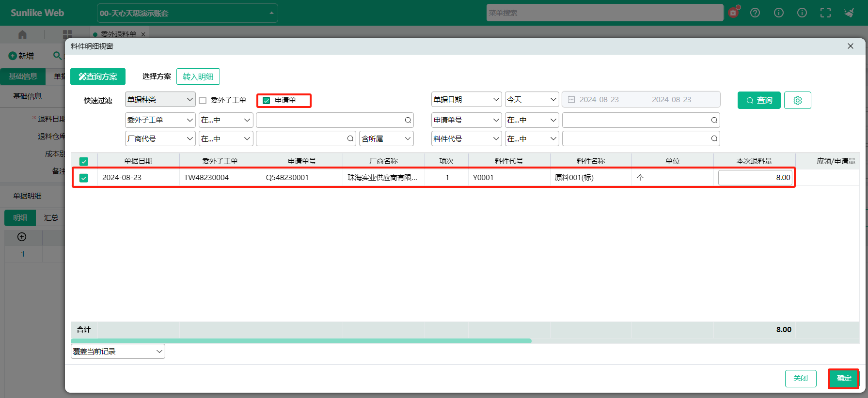Uncheck the 申请单 checkbox
The image size is (868, 398).
tap(266, 100)
